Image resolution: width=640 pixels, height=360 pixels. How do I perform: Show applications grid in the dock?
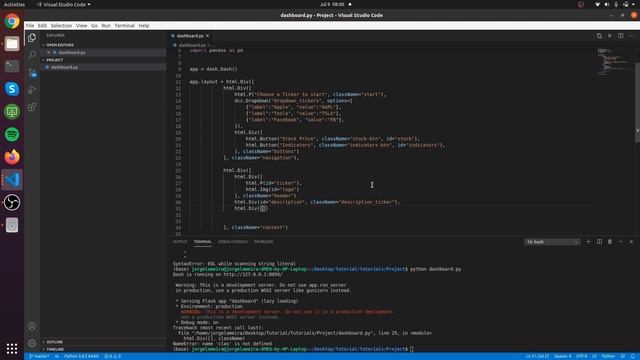(12, 348)
